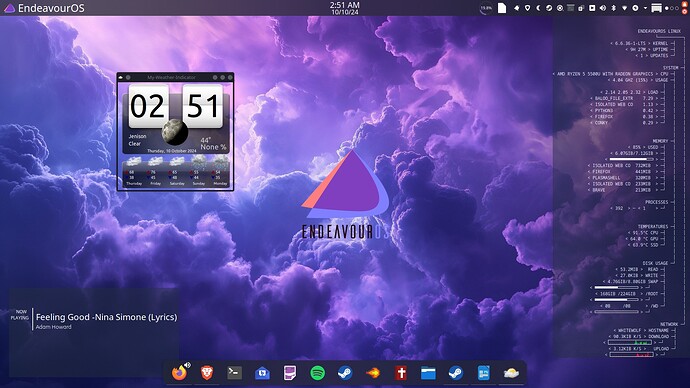Click the memory usage bar in conky

[631, 159]
